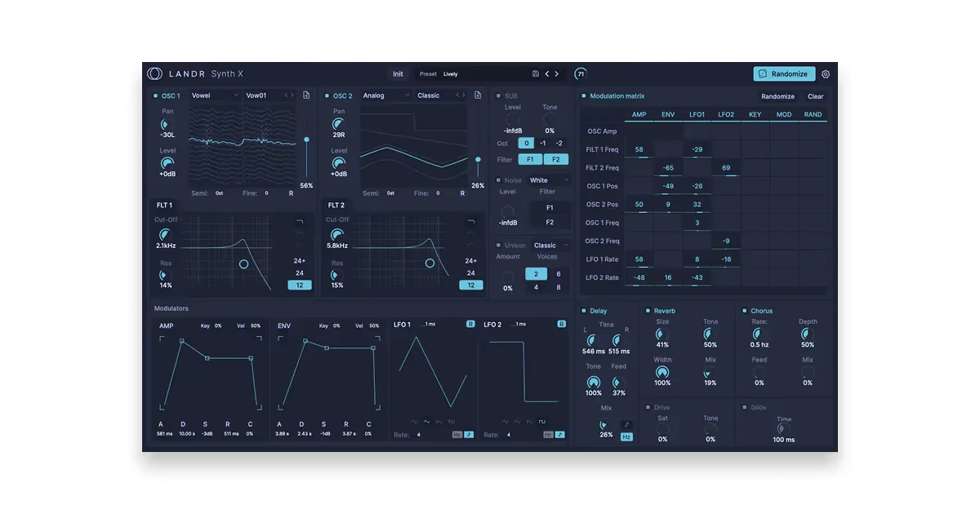Enable the Unison section

click(499, 246)
